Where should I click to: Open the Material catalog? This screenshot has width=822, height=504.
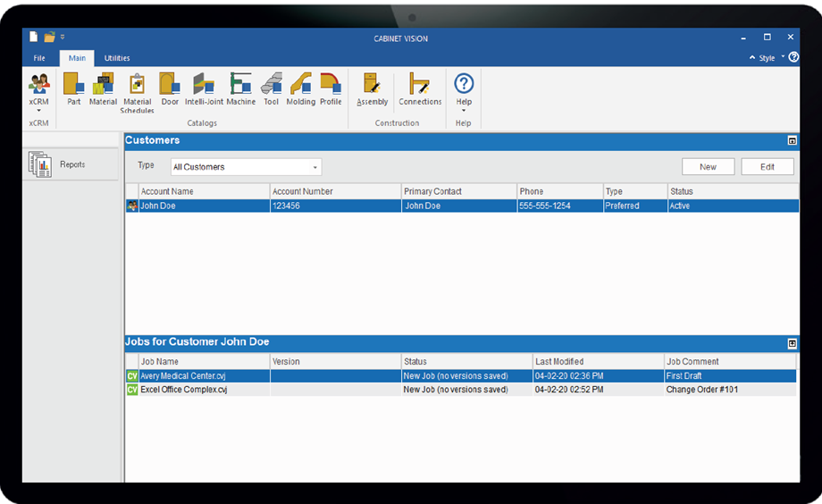click(x=103, y=89)
